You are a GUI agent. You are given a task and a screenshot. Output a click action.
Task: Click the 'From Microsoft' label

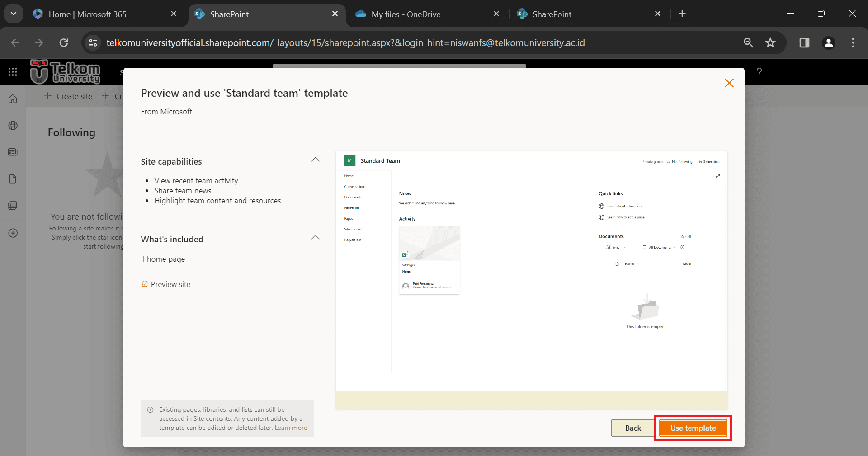coord(166,112)
